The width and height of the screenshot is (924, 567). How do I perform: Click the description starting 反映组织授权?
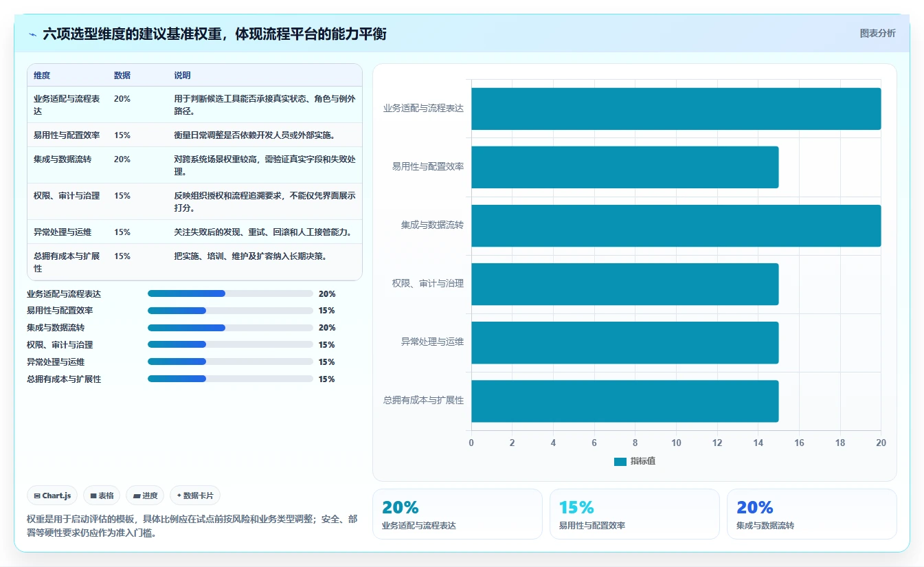click(264, 202)
